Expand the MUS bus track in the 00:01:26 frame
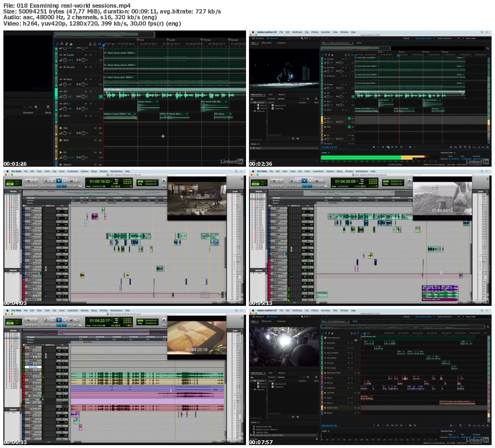The image size is (495, 448). point(60,140)
